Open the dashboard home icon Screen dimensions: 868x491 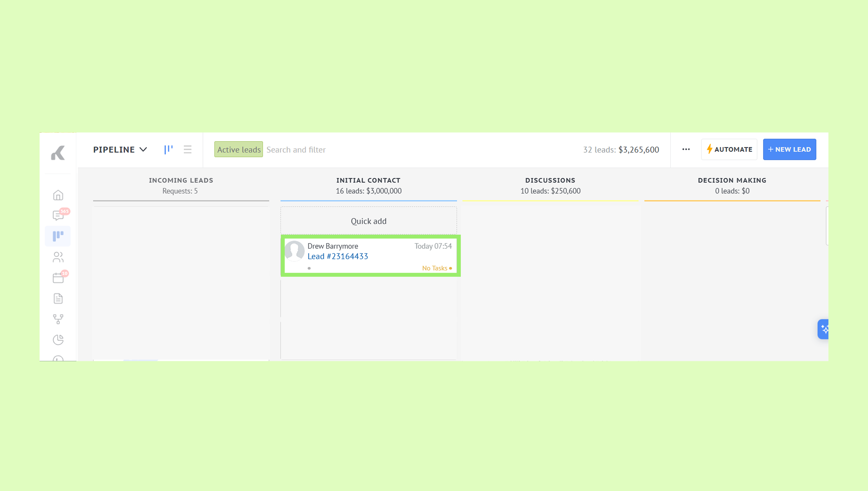(x=58, y=195)
